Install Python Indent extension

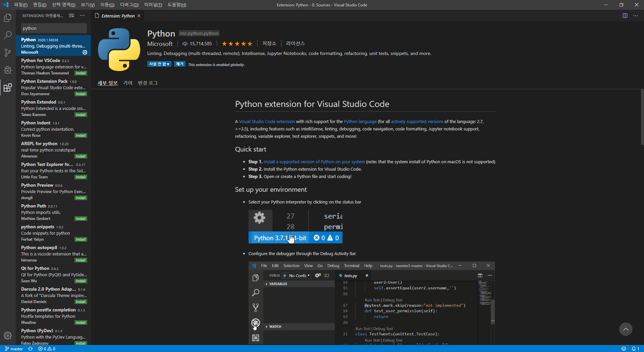(81, 135)
